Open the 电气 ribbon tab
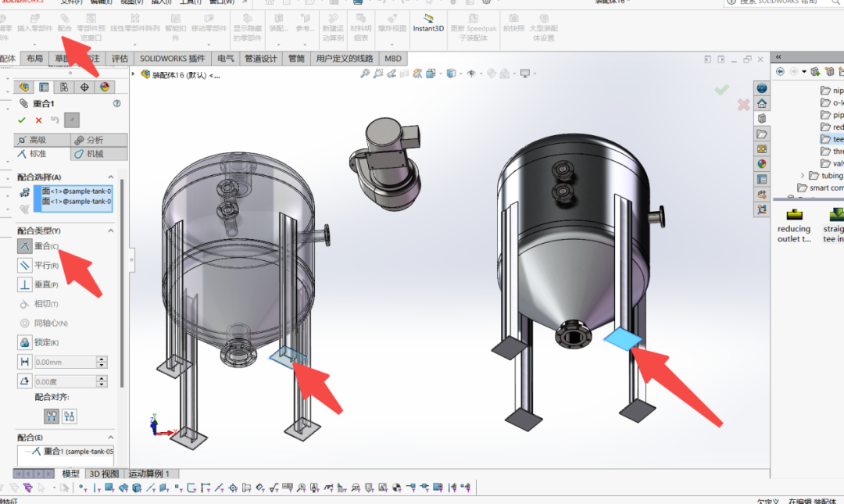844x504 pixels. [226, 58]
